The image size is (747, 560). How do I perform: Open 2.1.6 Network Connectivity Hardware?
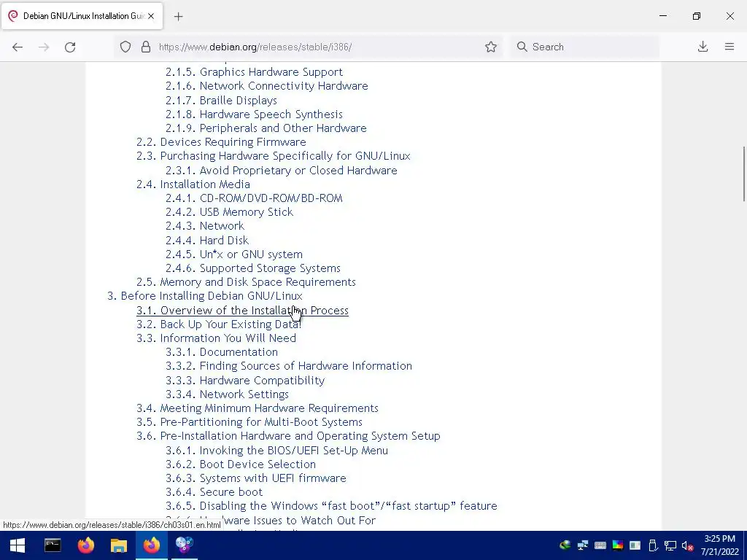click(x=267, y=86)
